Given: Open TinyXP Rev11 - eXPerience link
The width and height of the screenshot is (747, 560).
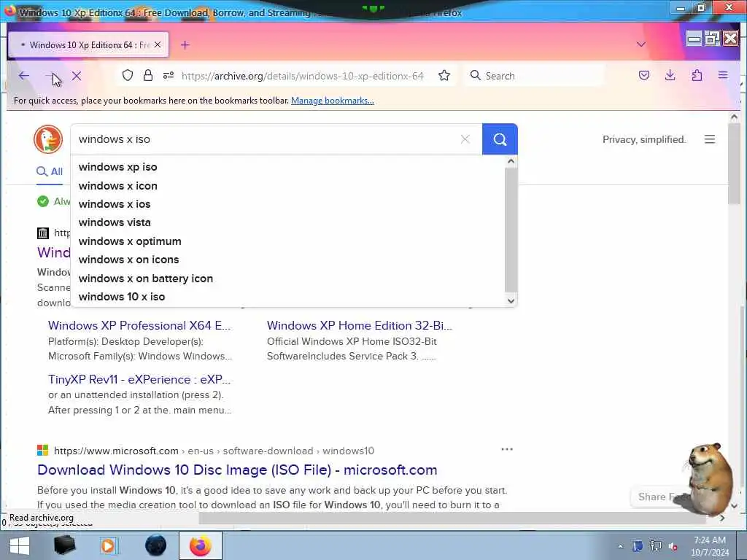Looking at the screenshot, I should (139, 379).
